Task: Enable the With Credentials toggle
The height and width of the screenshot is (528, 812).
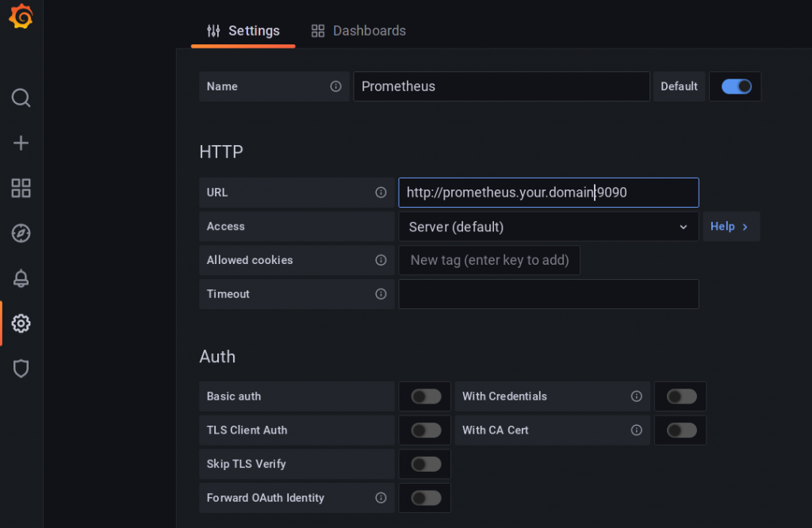Action: coord(681,396)
